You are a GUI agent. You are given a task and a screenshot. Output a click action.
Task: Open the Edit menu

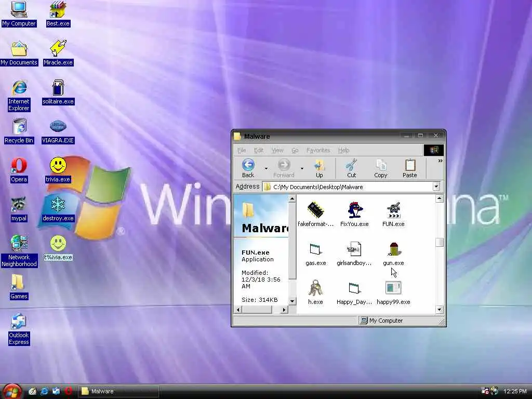tap(259, 150)
